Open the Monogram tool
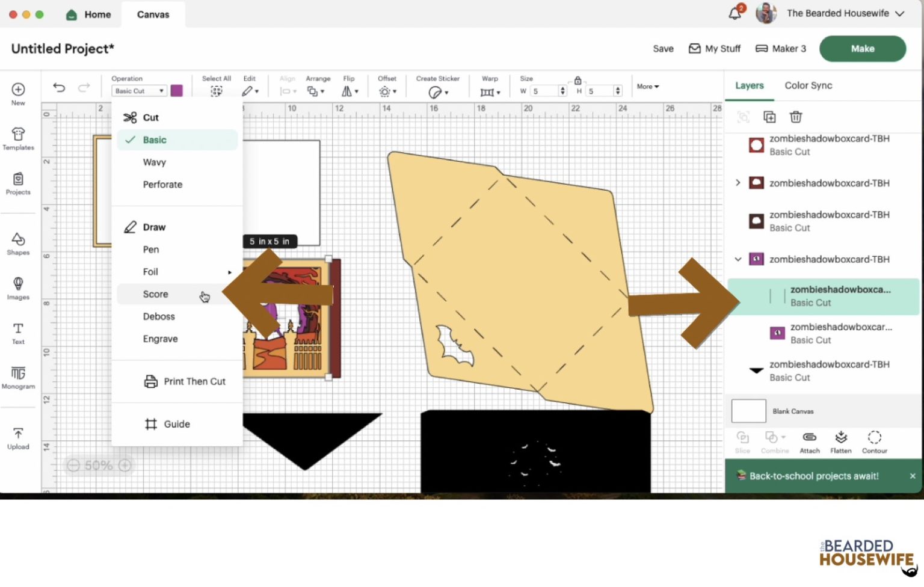The width and height of the screenshot is (924, 587). pyautogui.click(x=18, y=378)
